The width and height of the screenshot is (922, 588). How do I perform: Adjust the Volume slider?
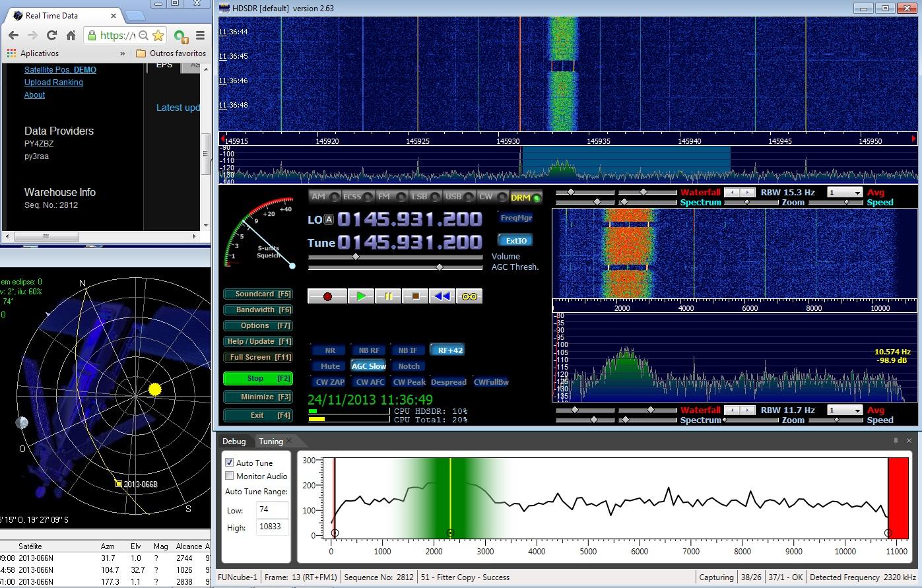(x=395, y=257)
